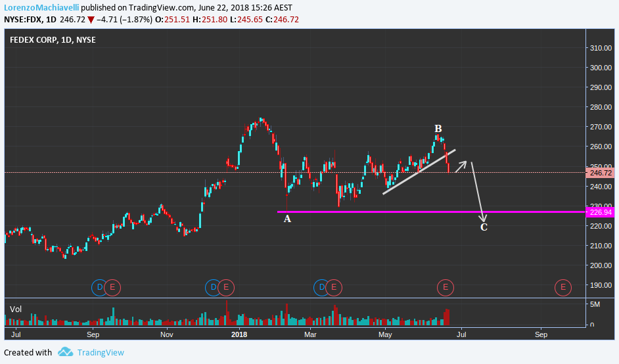The height and width of the screenshot is (364, 619).
Task: Select the wave label A under the February low
Action: [x=287, y=219]
